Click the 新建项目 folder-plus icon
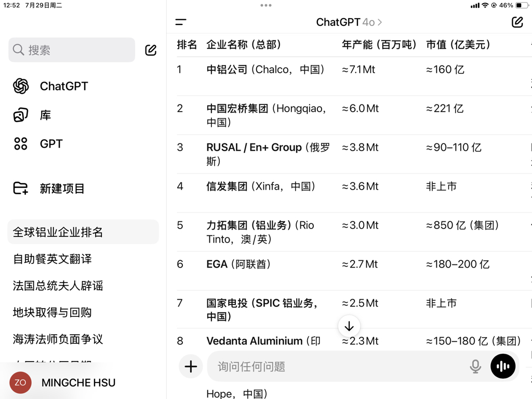The height and width of the screenshot is (399, 532). pyautogui.click(x=21, y=188)
